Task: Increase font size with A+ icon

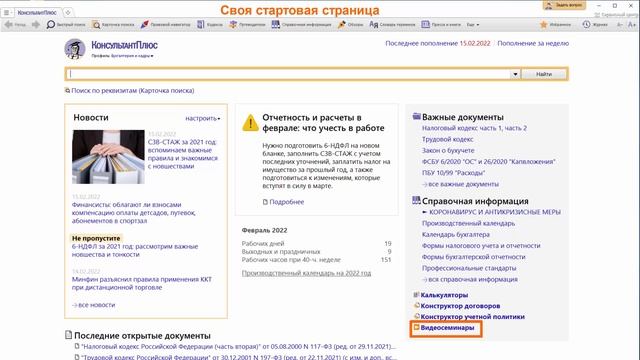Action: click(632, 24)
